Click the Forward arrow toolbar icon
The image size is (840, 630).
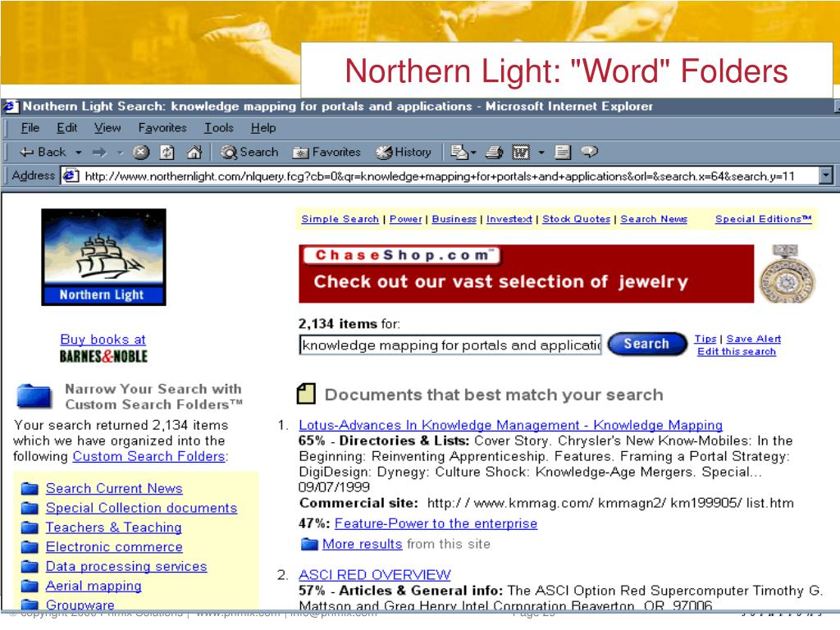[99, 153]
